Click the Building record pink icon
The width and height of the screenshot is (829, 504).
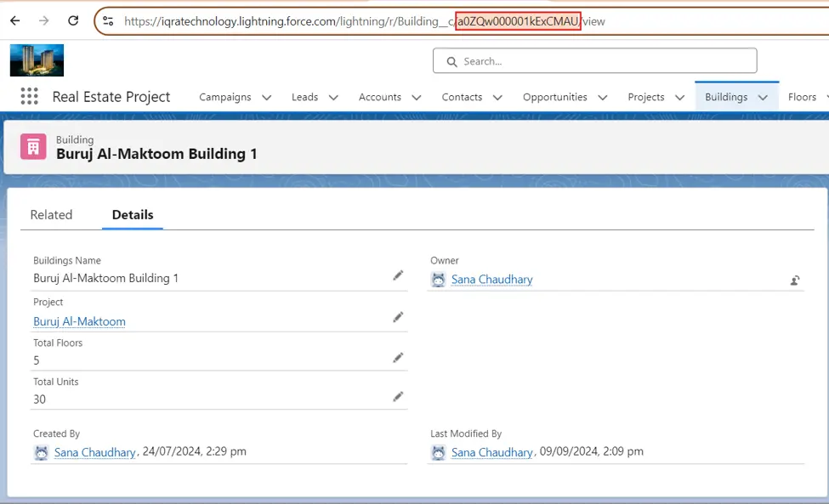tap(33, 146)
